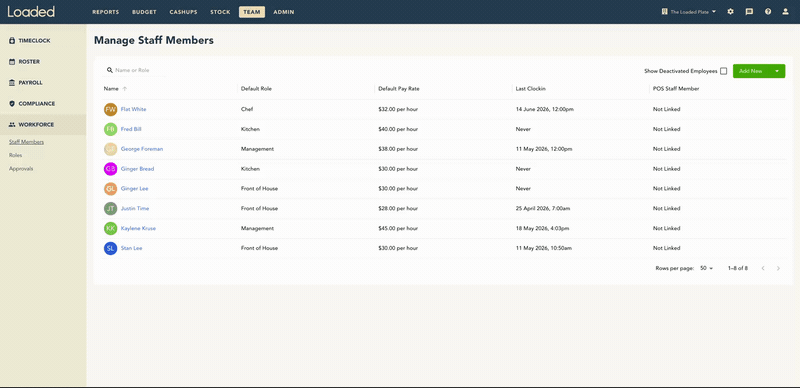Click '25 April 2026, 7:00am' clockin
The image size is (800, 388).
(x=543, y=208)
